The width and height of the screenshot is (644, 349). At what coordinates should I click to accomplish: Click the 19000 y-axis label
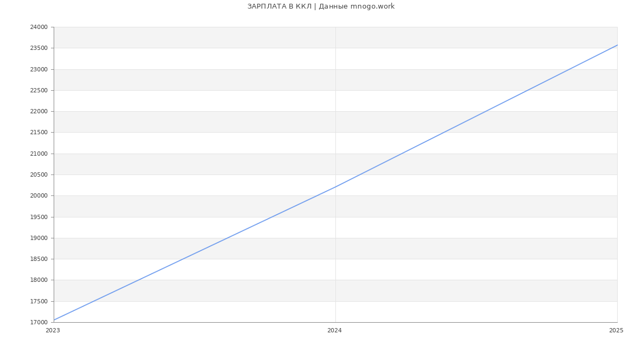pyautogui.click(x=39, y=238)
